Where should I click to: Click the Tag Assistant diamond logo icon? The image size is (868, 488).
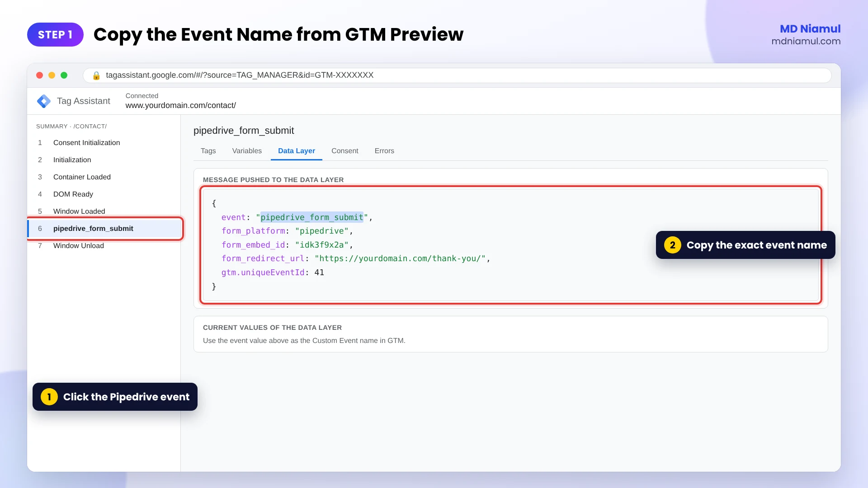[x=44, y=101]
